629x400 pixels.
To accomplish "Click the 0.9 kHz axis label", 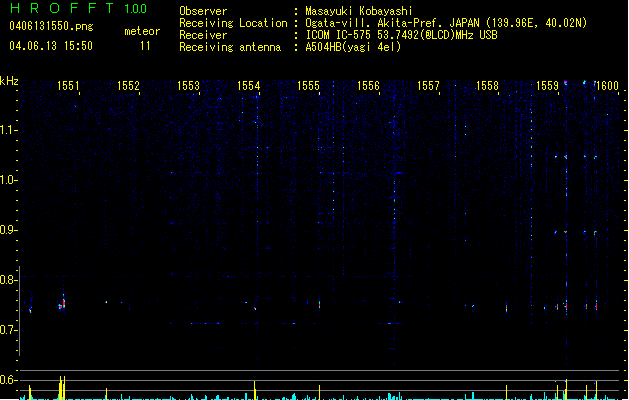I will pos(8,230).
